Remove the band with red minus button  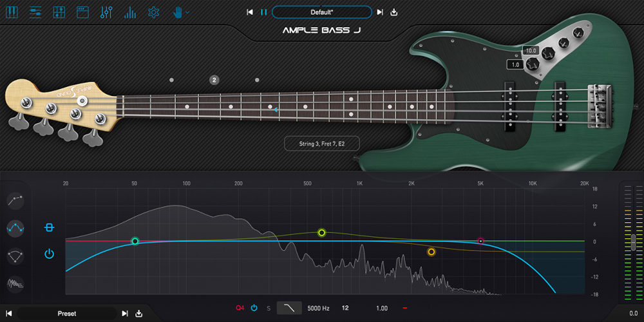(404, 308)
